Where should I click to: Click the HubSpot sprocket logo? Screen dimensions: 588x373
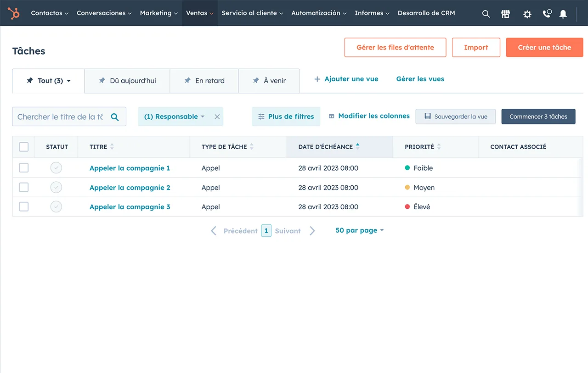tap(14, 13)
